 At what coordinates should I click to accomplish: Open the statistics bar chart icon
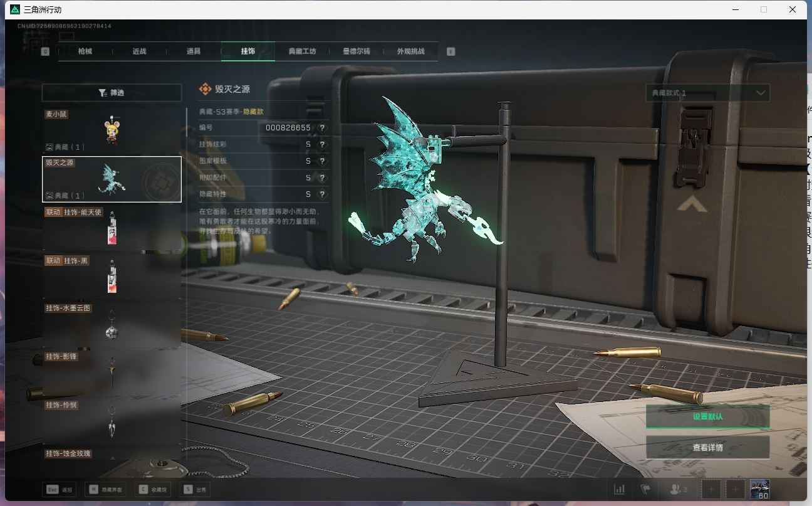click(x=619, y=489)
